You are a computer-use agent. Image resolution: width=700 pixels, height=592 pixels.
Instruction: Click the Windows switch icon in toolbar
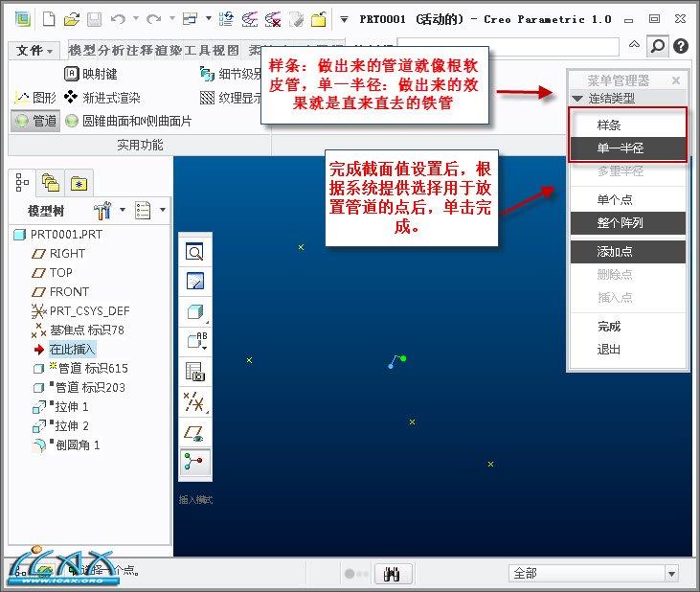pyautogui.click(x=191, y=19)
